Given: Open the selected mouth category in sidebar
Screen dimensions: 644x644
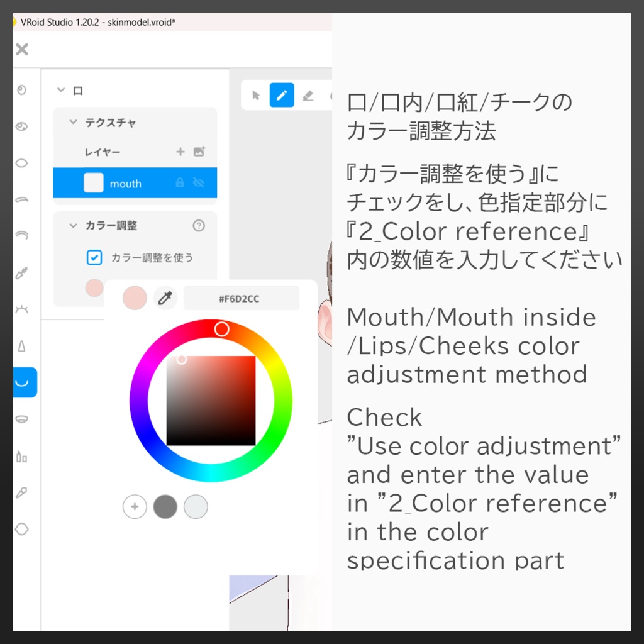Looking at the screenshot, I should tap(25, 382).
